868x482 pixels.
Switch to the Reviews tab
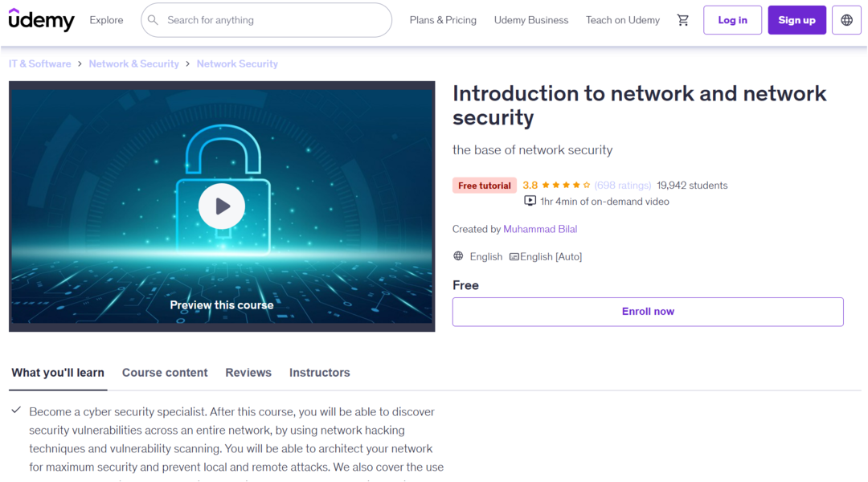click(x=248, y=373)
